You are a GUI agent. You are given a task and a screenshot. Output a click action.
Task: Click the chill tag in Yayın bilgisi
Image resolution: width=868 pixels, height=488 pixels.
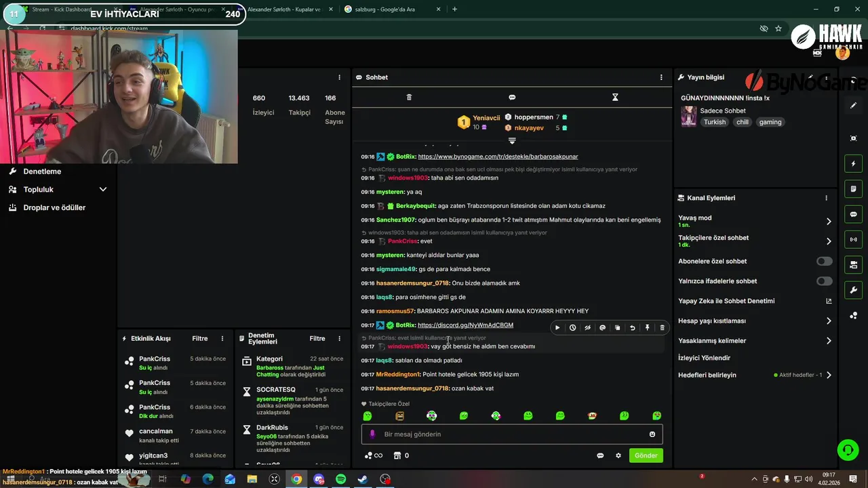[743, 122]
